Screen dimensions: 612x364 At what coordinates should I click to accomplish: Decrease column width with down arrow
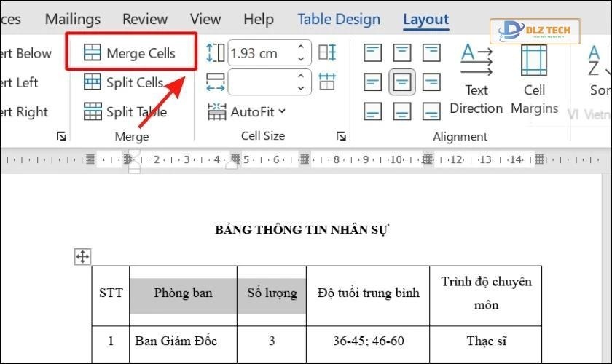(300, 88)
